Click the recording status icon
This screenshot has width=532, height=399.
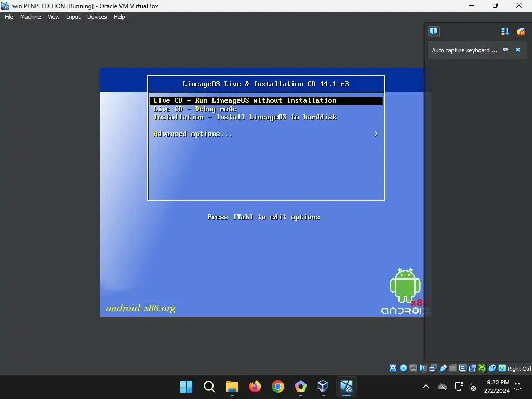472,368
